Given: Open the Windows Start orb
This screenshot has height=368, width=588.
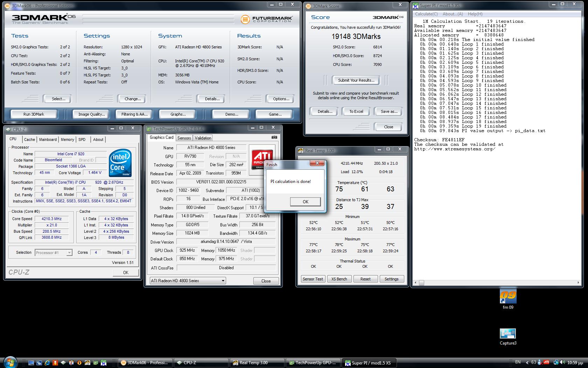Looking at the screenshot, I should 10,362.
